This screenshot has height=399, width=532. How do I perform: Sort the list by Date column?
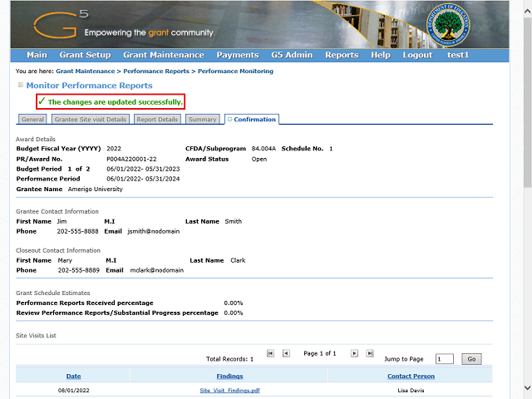73,376
